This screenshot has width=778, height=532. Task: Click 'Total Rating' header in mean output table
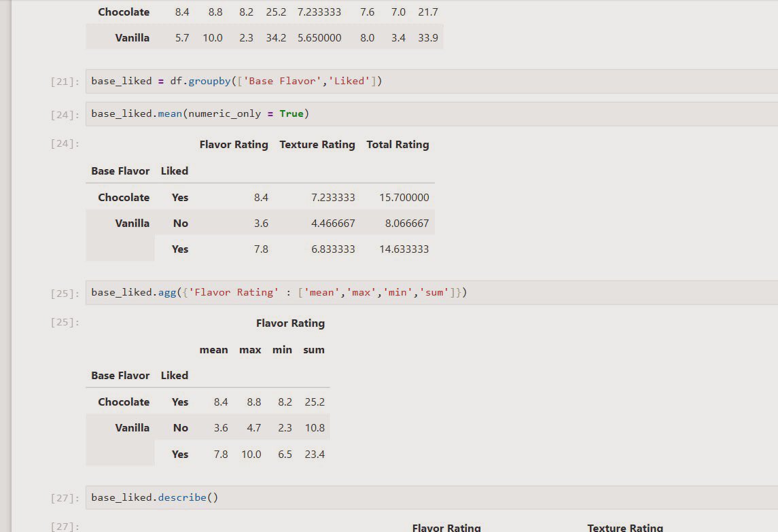click(397, 145)
